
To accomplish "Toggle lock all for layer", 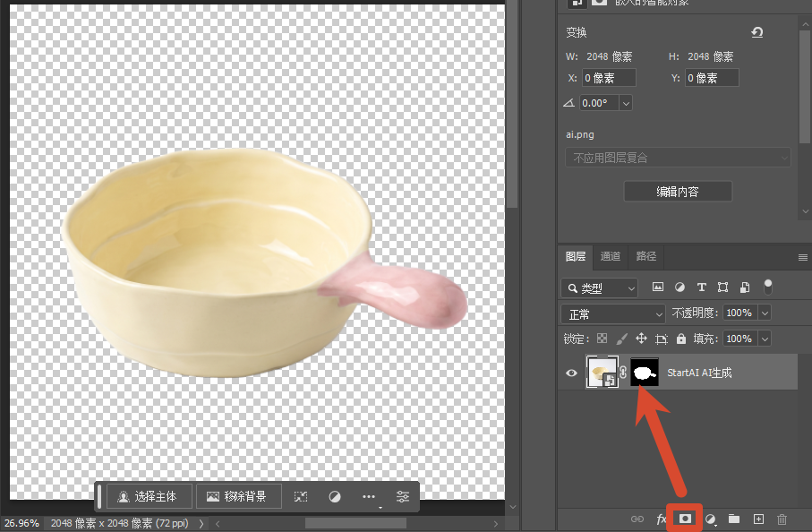I will coord(681,339).
